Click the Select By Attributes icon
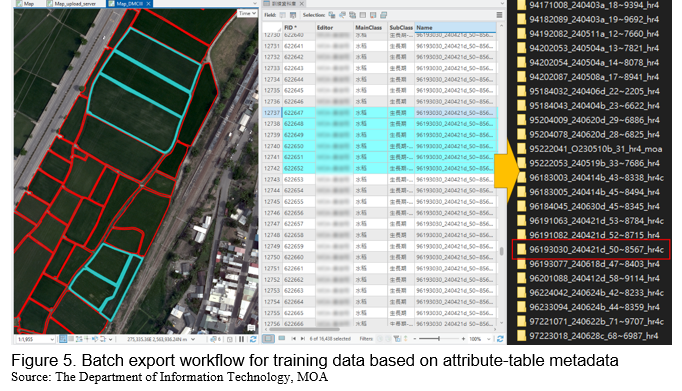The image size is (682, 391). tap(332, 15)
